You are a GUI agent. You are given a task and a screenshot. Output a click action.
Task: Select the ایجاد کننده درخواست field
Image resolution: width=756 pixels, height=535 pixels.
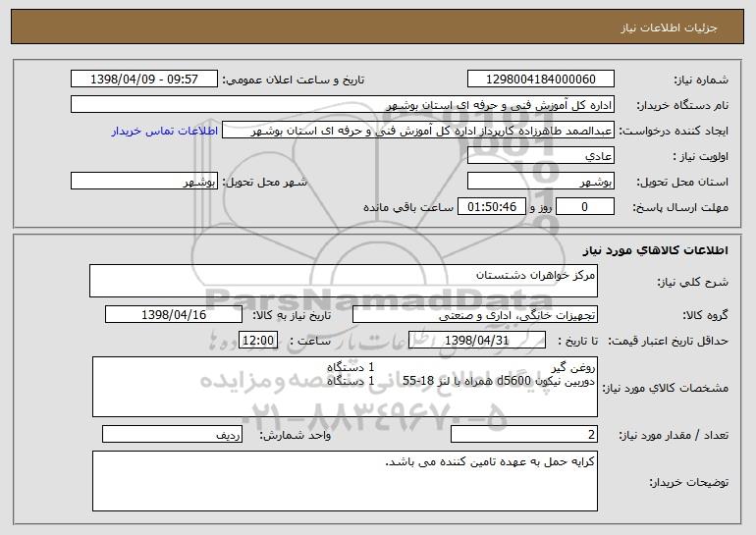[418, 131]
